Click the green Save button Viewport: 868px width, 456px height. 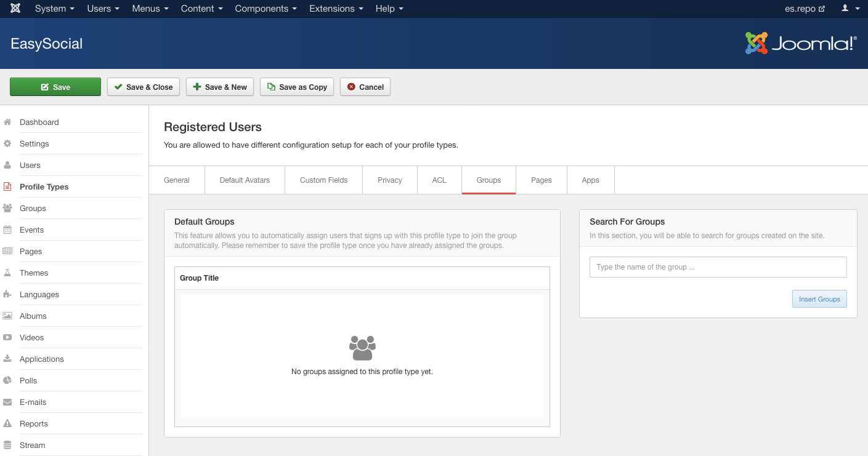click(55, 87)
